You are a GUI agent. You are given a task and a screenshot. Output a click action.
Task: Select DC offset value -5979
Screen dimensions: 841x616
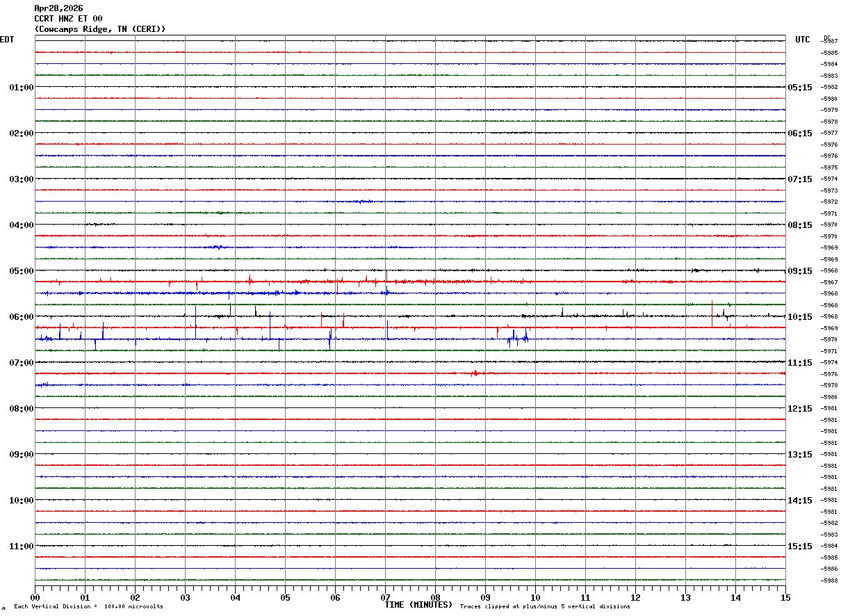coord(829,111)
